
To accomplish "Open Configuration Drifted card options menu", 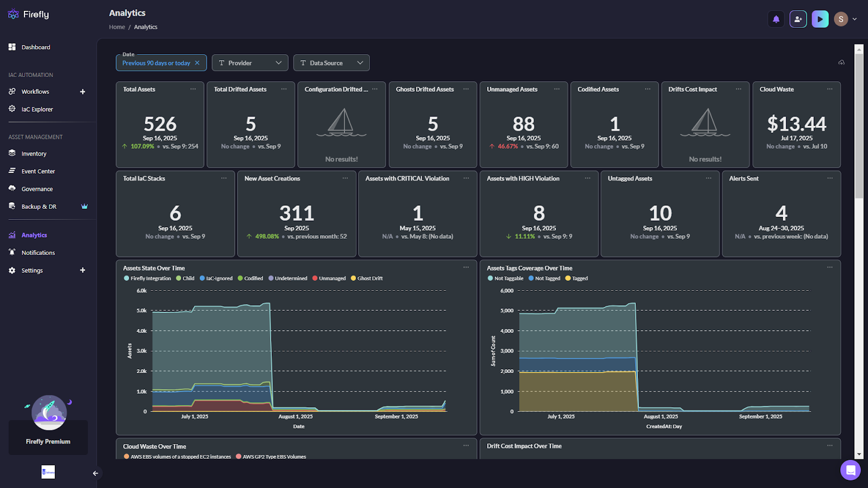I will pyautogui.click(x=375, y=89).
